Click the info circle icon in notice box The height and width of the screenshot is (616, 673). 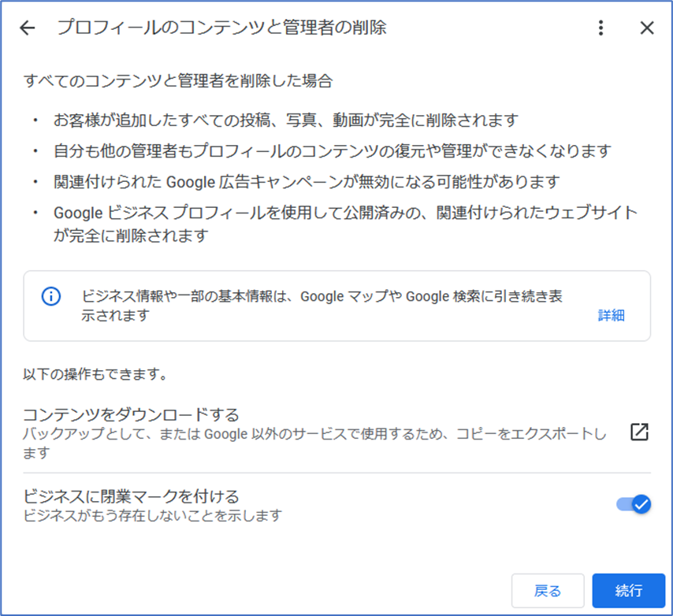click(x=51, y=296)
